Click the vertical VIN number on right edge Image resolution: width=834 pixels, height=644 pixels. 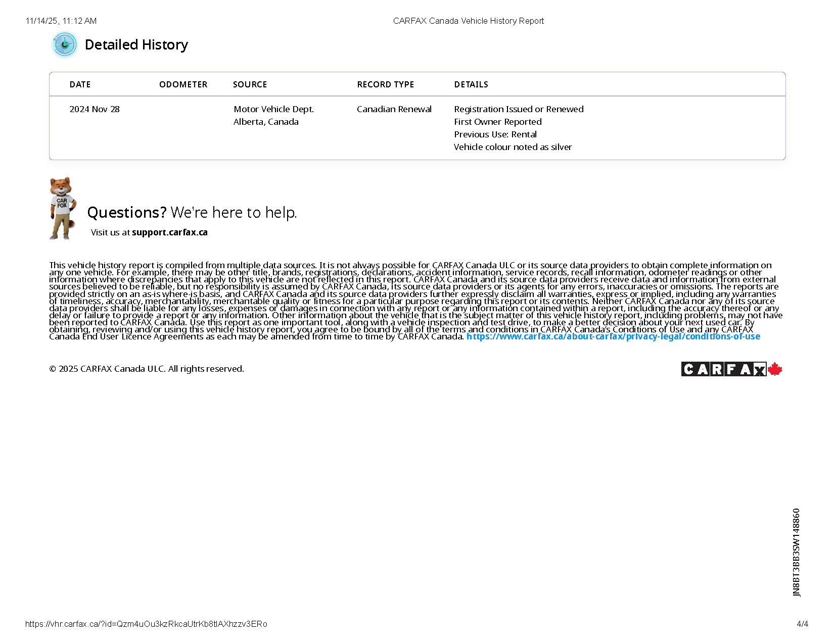coord(796,552)
